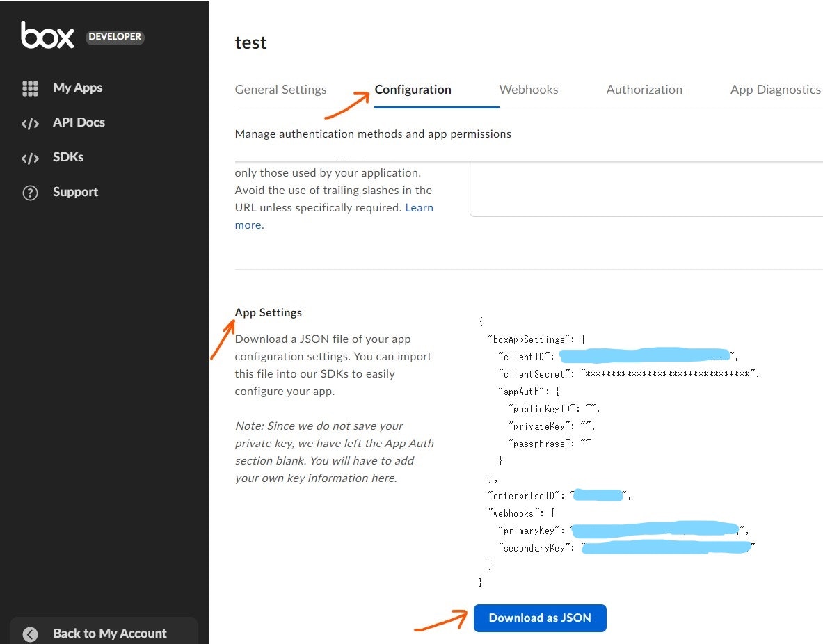Go to SDKs page
The image size is (823, 644).
click(x=68, y=157)
